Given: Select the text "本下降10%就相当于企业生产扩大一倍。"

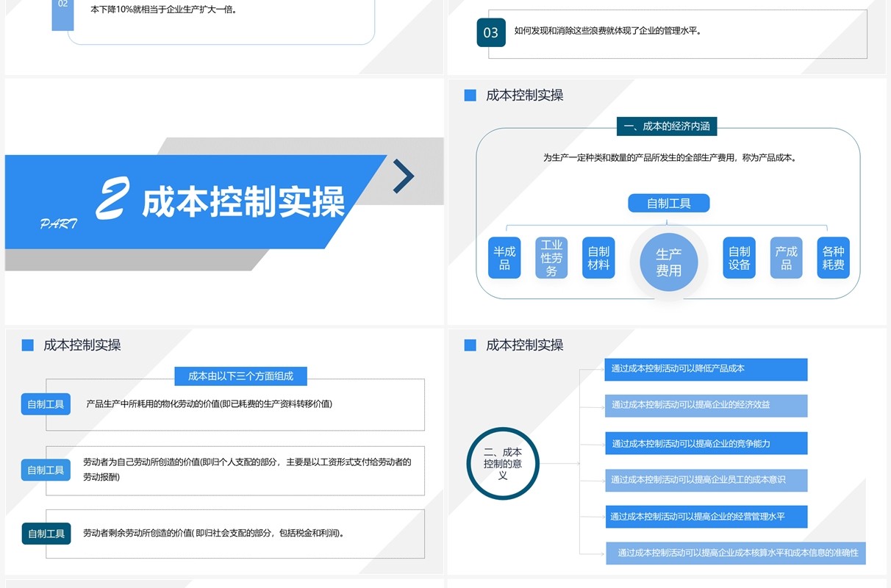Looking at the screenshot, I should pyautogui.click(x=165, y=10).
